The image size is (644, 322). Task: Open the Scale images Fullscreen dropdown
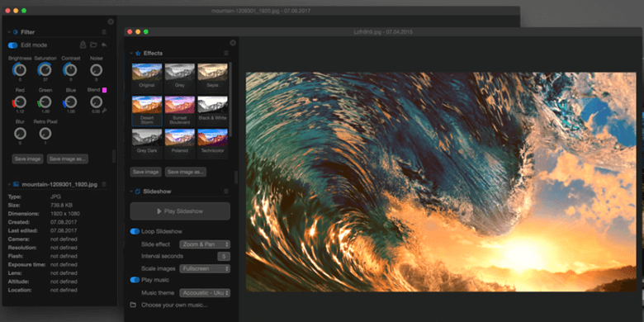pos(205,268)
